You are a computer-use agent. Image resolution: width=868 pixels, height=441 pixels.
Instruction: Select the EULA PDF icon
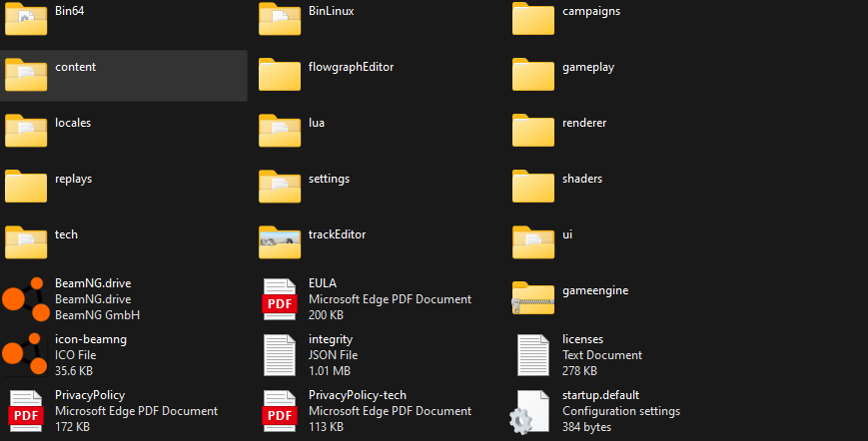point(280,299)
